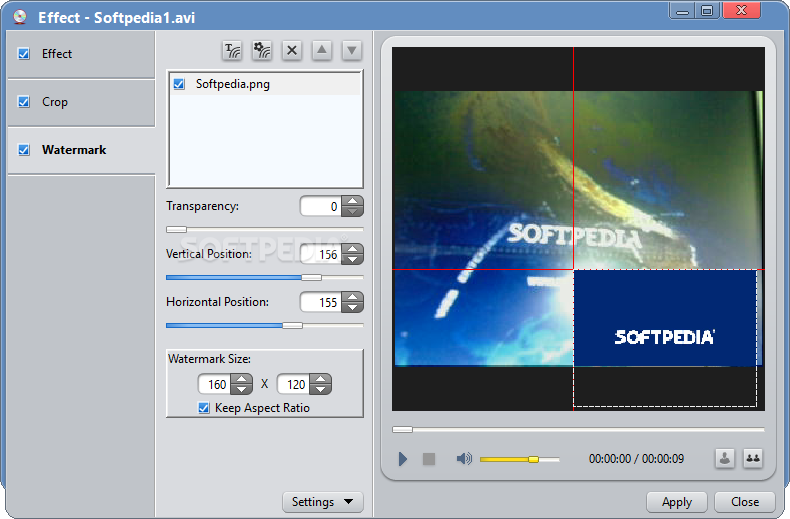Decrease watermark height value
This screenshot has height=519, width=790.
(321, 390)
